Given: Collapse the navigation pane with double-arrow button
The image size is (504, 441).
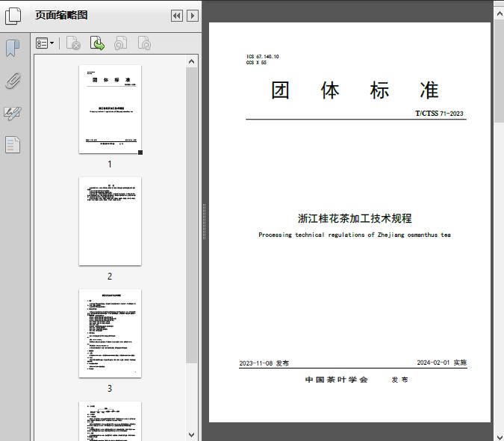Looking at the screenshot, I should pyautogui.click(x=177, y=16).
